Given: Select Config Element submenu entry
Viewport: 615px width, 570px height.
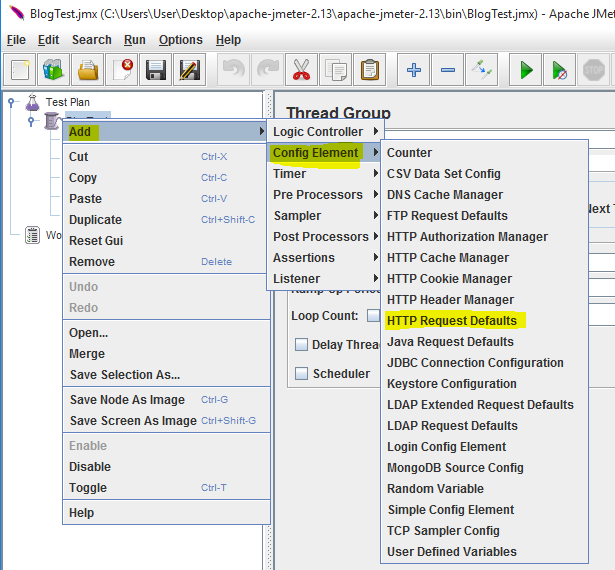Looking at the screenshot, I should click(x=325, y=153).
